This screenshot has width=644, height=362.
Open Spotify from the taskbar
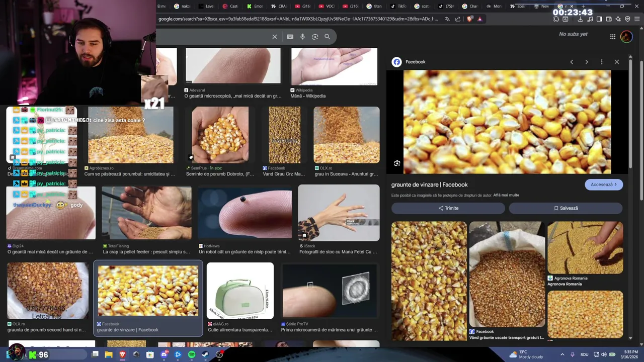click(x=192, y=354)
